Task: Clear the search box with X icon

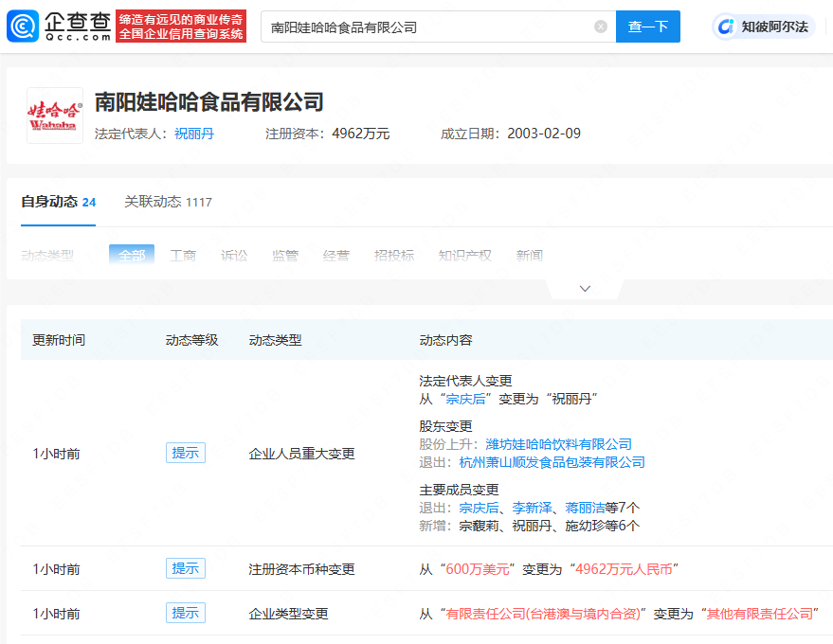Action: [600, 27]
